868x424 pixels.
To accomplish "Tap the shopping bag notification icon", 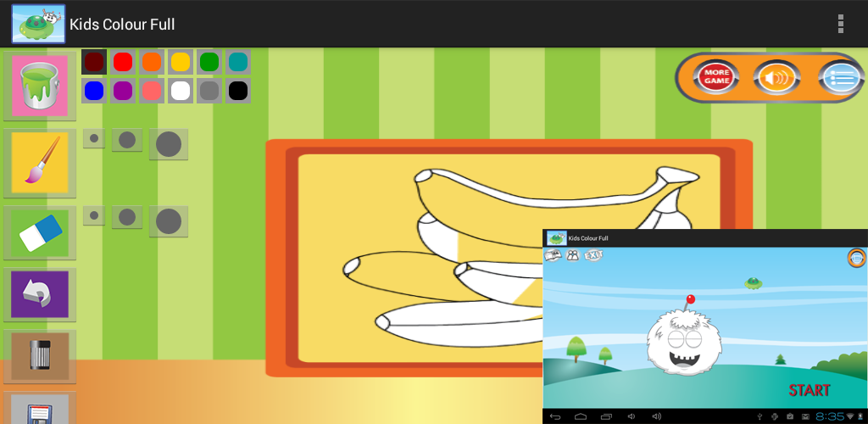I will (x=791, y=416).
